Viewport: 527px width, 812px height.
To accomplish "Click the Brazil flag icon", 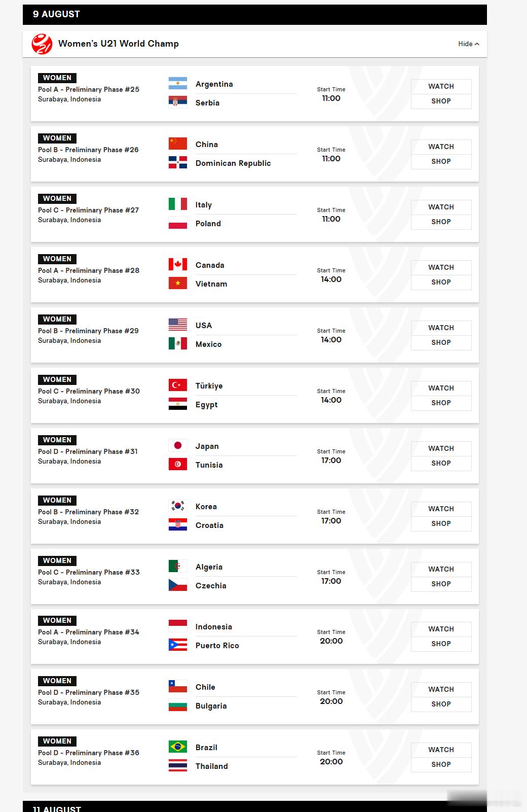I will (x=178, y=747).
